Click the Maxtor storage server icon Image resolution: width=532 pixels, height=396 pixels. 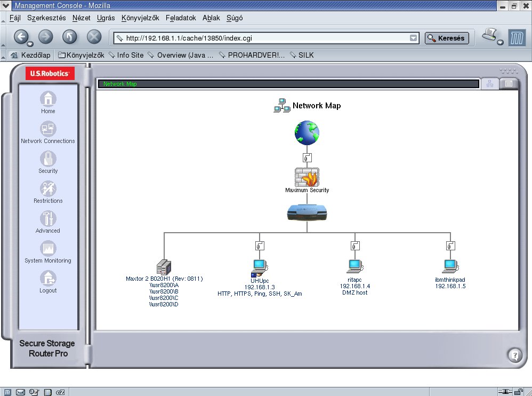[164, 267]
